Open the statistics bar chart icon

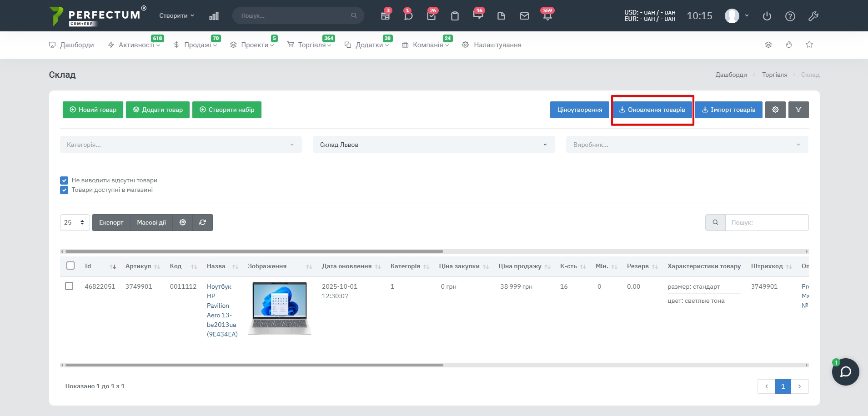point(214,16)
